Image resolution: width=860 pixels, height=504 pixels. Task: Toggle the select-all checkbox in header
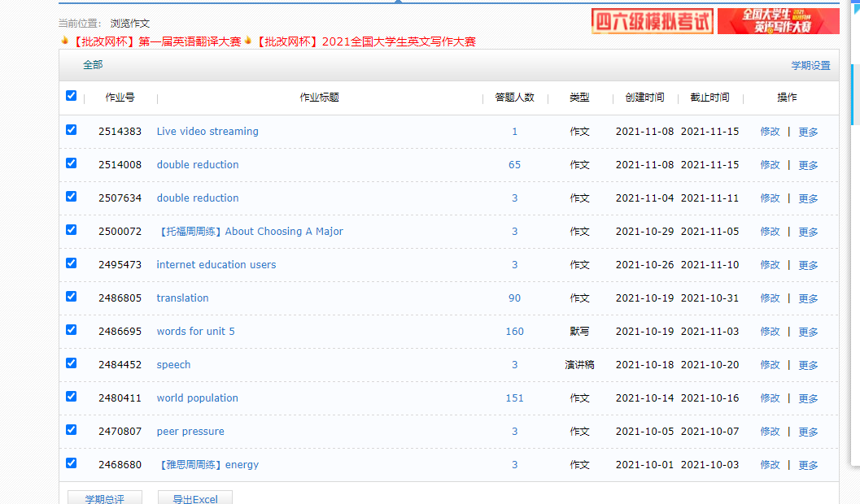pos(71,96)
